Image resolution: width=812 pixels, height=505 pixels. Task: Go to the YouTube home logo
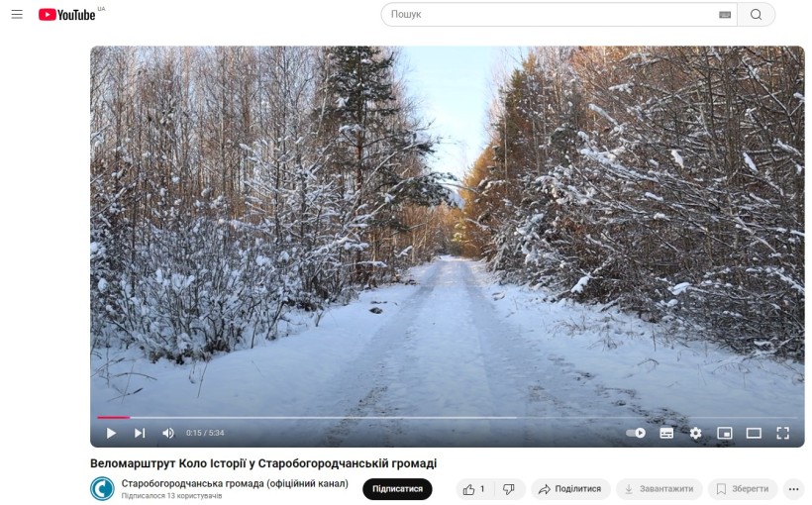pos(66,15)
